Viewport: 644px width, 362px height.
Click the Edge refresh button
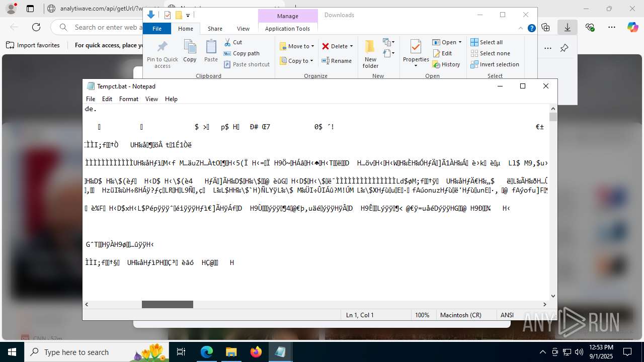pyautogui.click(x=36, y=27)
